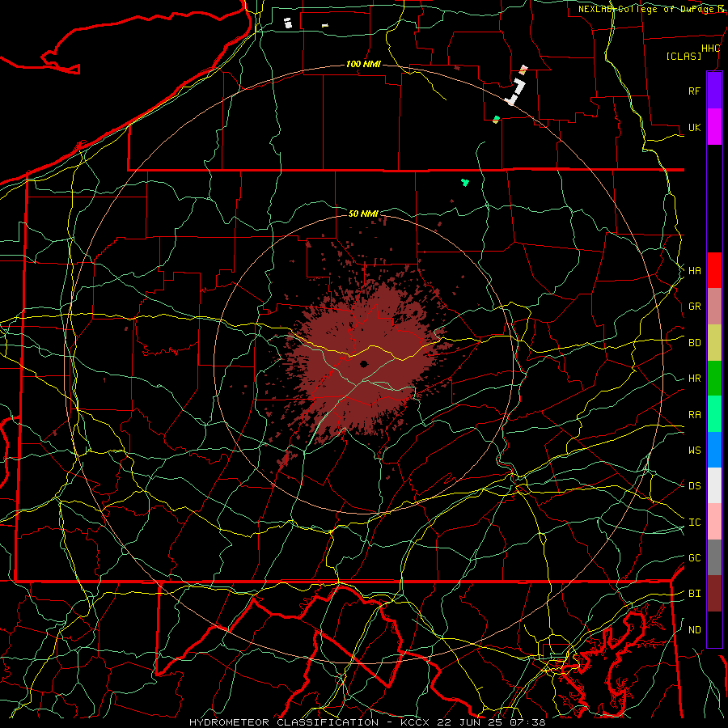Click the GR legend label text
The image size is (728, 728).
(x=694, y=307)
